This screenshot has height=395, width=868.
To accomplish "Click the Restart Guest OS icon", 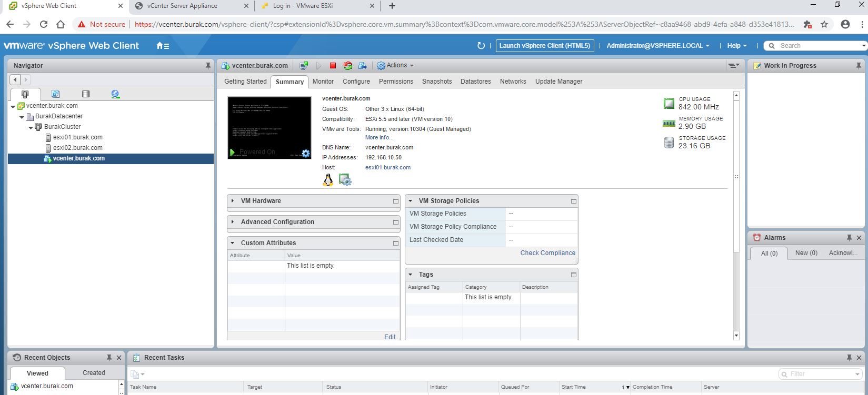I will coord(347,66).
